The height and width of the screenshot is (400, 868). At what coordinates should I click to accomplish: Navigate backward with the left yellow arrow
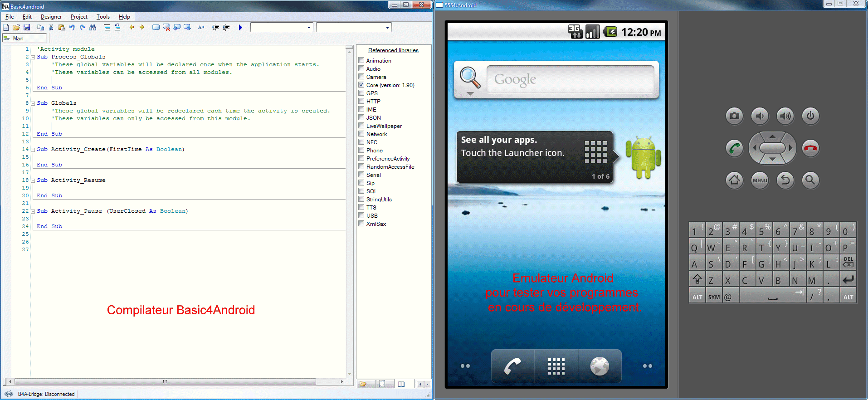tap(132, 28)
